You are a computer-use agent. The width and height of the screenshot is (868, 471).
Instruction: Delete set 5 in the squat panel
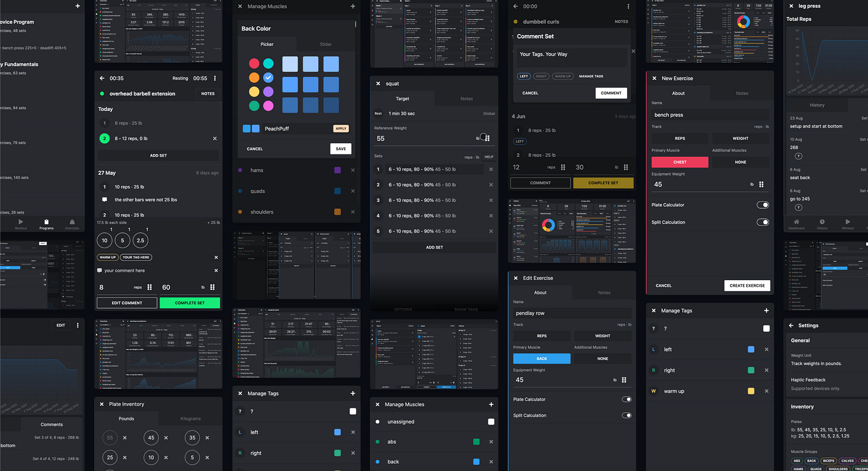(x=491, y=231)
